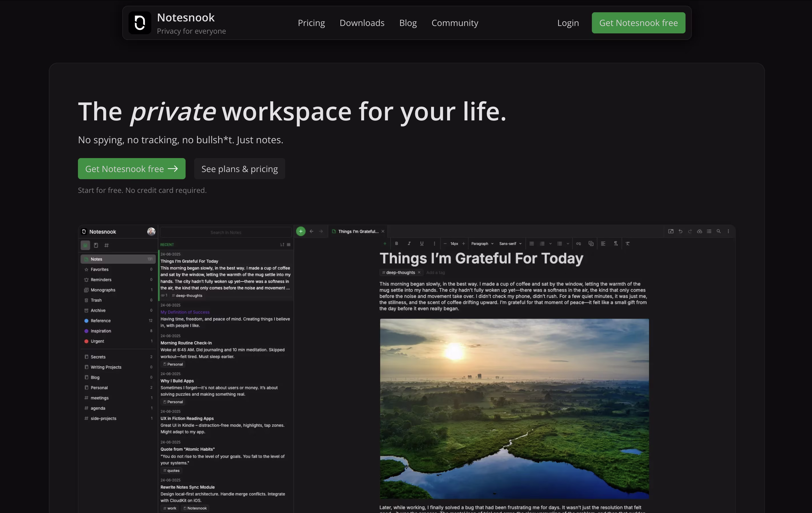Open the table of contents icon
812x513 pixels.
709,231
